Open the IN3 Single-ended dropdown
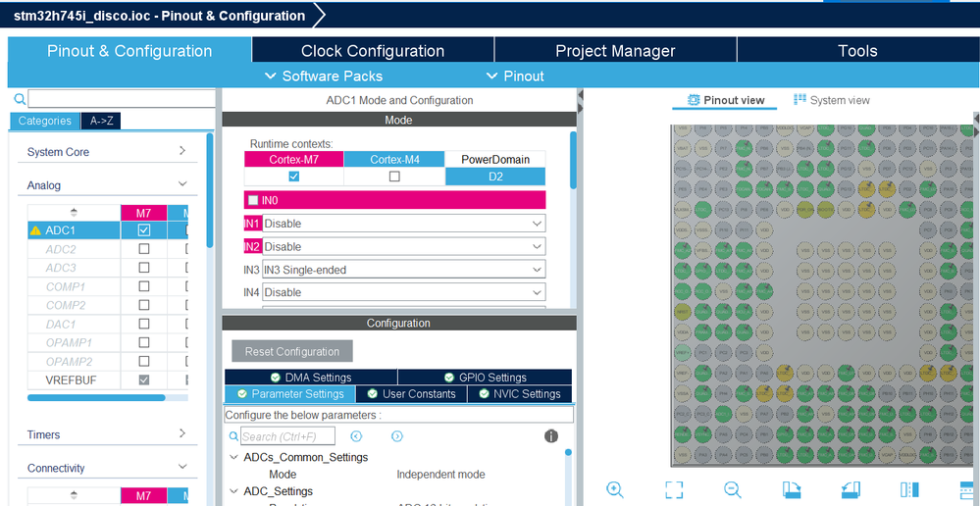980x506 pixels. pyautogui.click(x=403, y=270)
